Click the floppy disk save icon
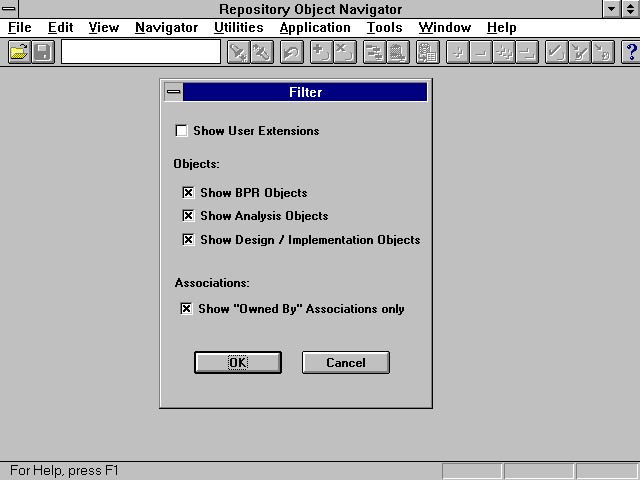The height and width of the screenshot is (480, 640). click(43, 52)
